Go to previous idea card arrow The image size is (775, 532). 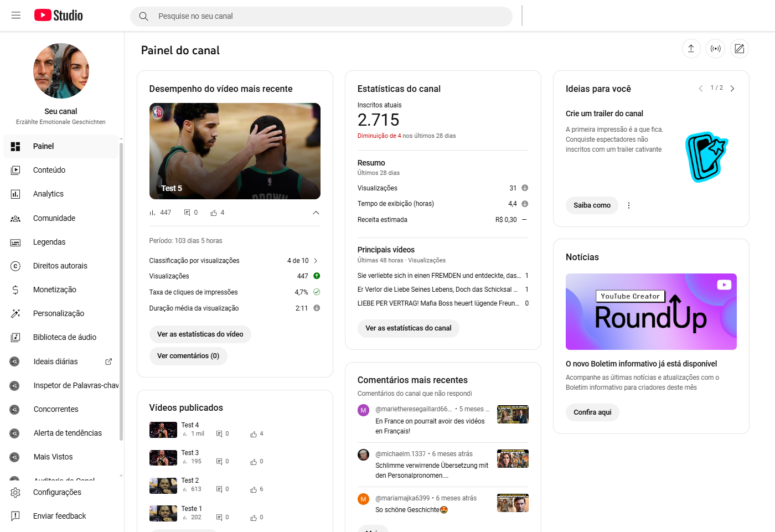pyautogui.click(x=701, y=89)
